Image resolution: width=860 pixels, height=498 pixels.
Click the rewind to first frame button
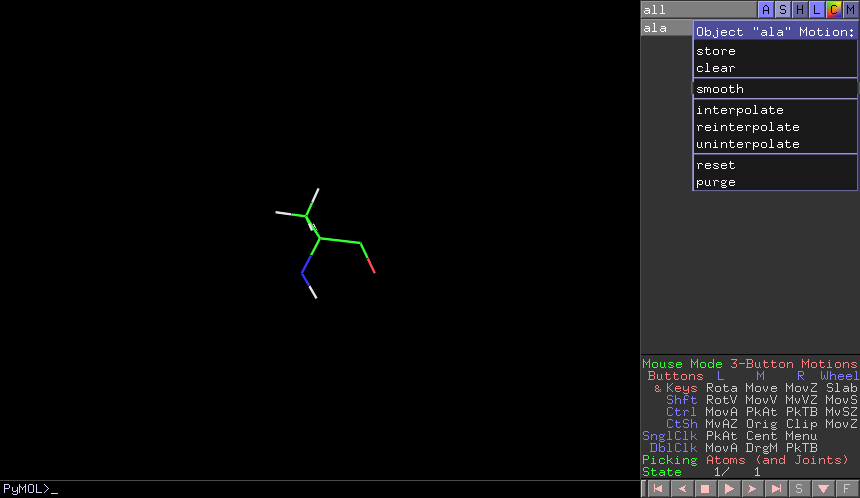point(658,489)
